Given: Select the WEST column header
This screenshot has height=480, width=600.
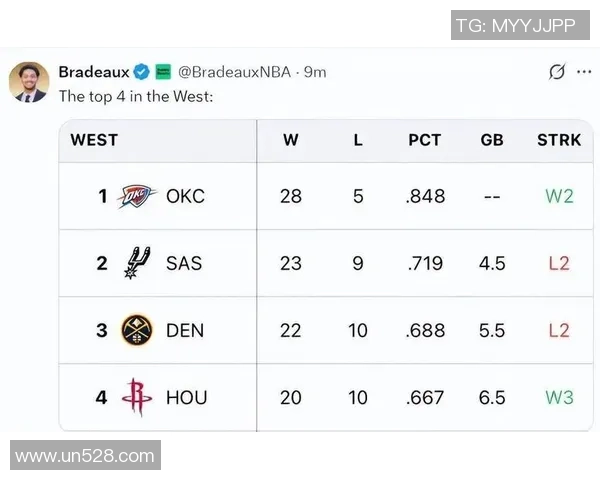Looking at the screenshot, I should tap(94, 140).
